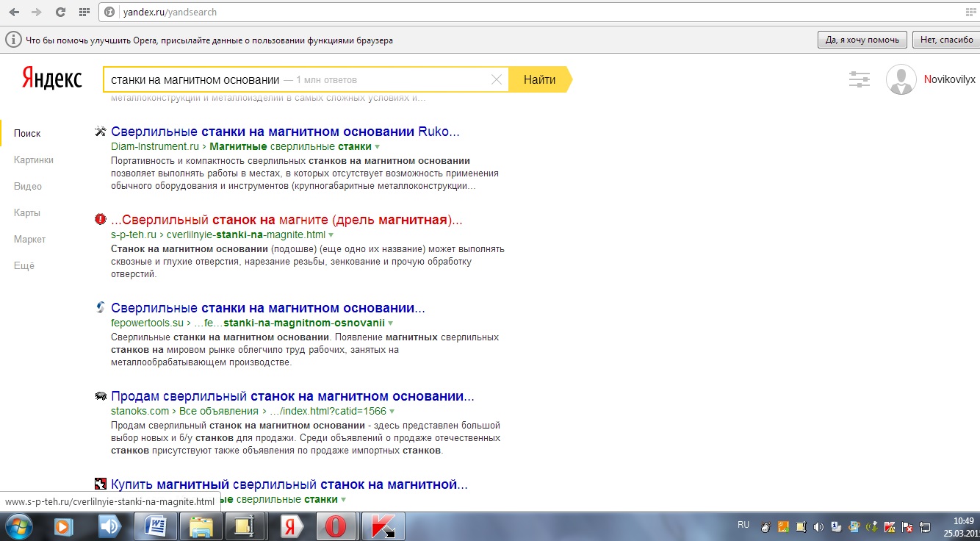Click the Diam-Instrument.ru result favicon
This screenshot has height=541, width=980.
pyautogui.click(x=101, y=132)
